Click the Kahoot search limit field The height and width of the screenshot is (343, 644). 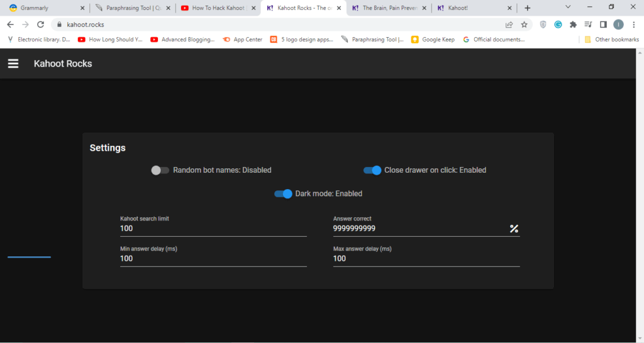[x=213, y=229]
